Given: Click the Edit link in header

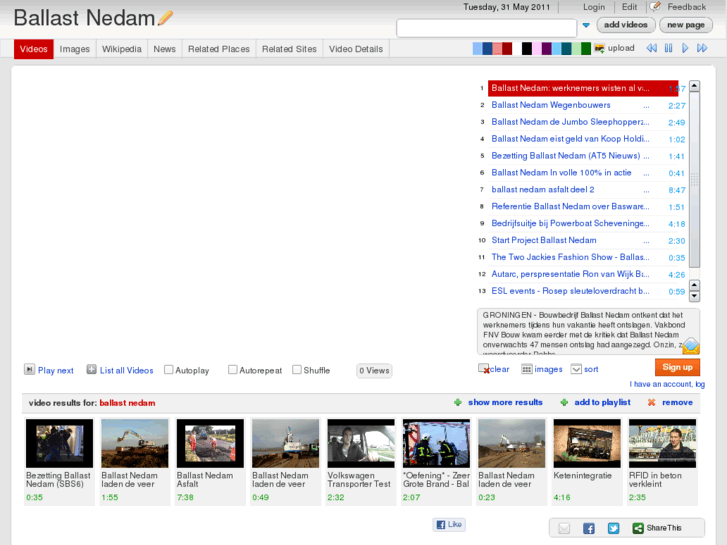Looking at the screenshot, I should [x=629, y=7].
